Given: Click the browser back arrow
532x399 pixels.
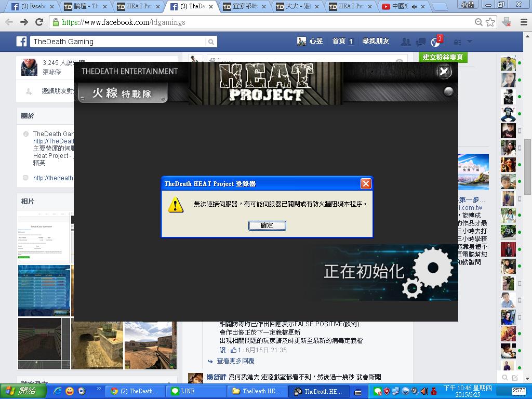Looking at the screenshot, I should click(x=9, y=22).
